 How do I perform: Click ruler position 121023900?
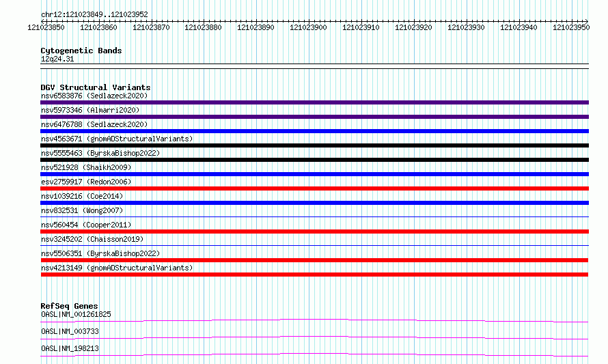309,27
